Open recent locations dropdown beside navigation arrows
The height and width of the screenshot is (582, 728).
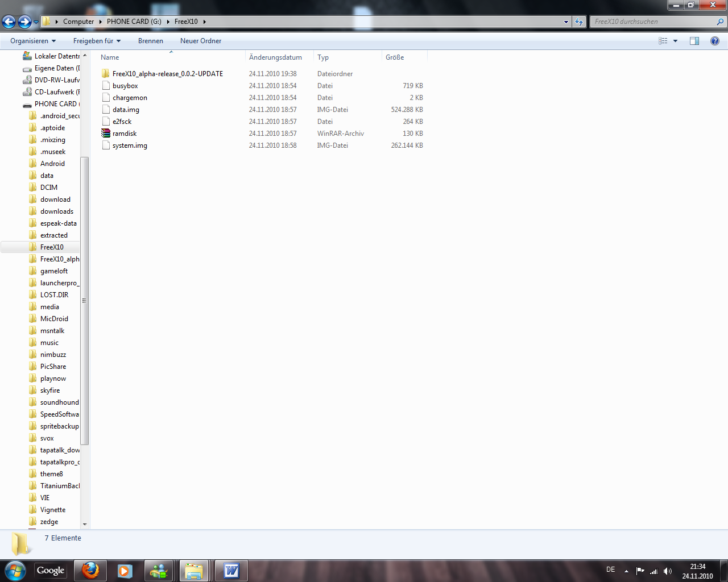(x=36, y=22)
